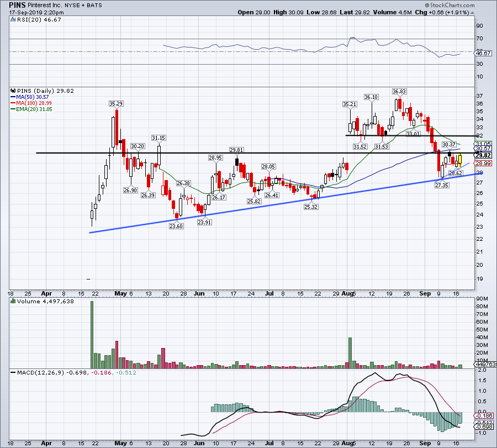
Task: Click the red 28.99 tag on right axis
Action: (483, 164)
